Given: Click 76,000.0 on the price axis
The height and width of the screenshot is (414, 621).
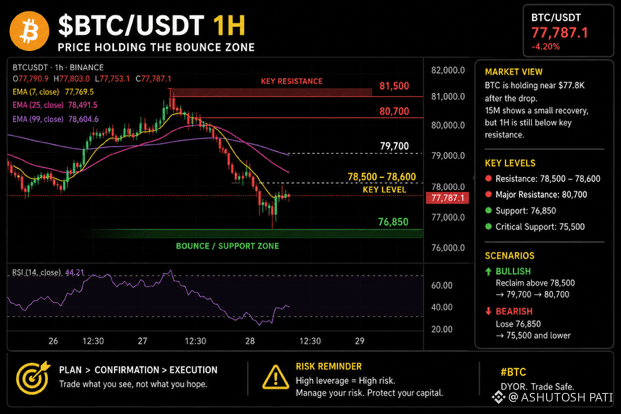Looking at the screenshot, I should (x=448, y=248).
